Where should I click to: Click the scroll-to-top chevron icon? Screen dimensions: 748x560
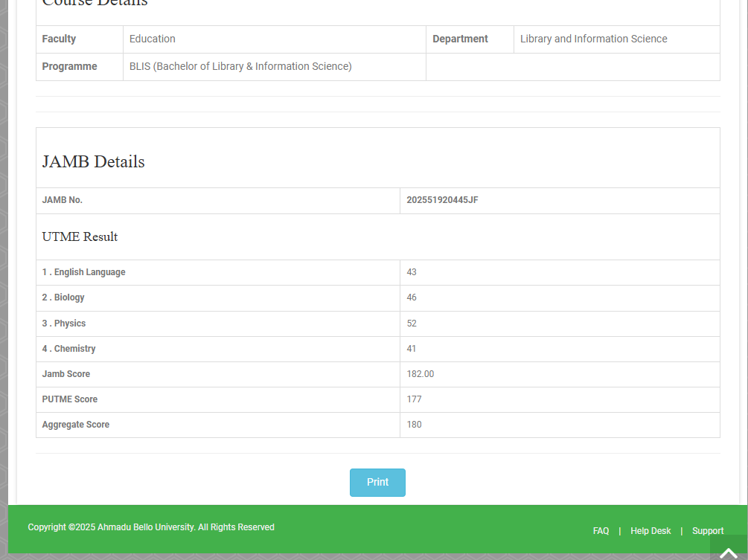point(729,552)
